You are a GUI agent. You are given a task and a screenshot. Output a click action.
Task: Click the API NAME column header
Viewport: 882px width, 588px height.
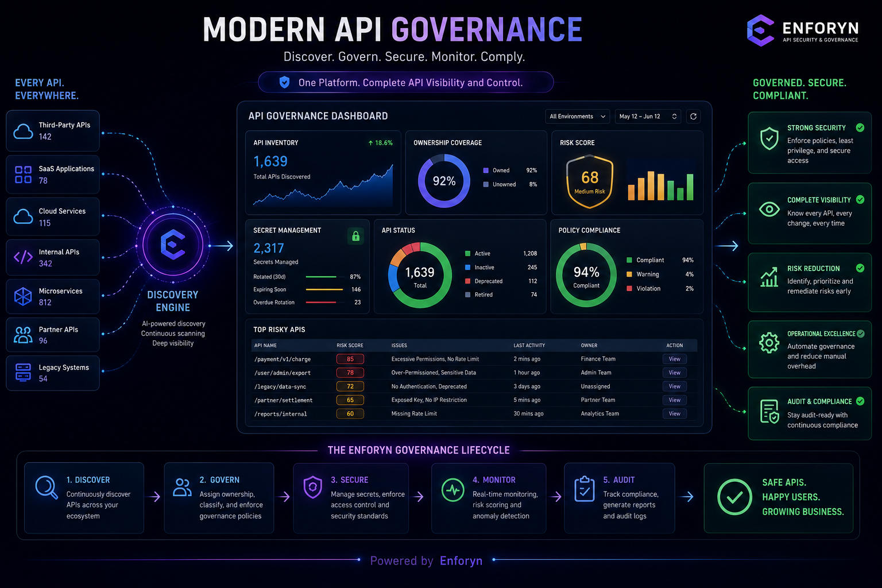(265, 346)
